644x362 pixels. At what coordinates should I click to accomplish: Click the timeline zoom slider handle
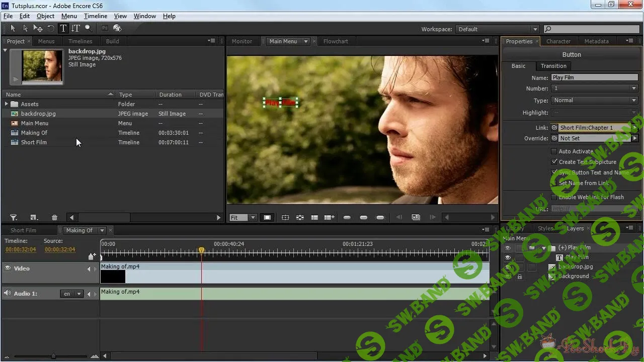tap(53, 356)
